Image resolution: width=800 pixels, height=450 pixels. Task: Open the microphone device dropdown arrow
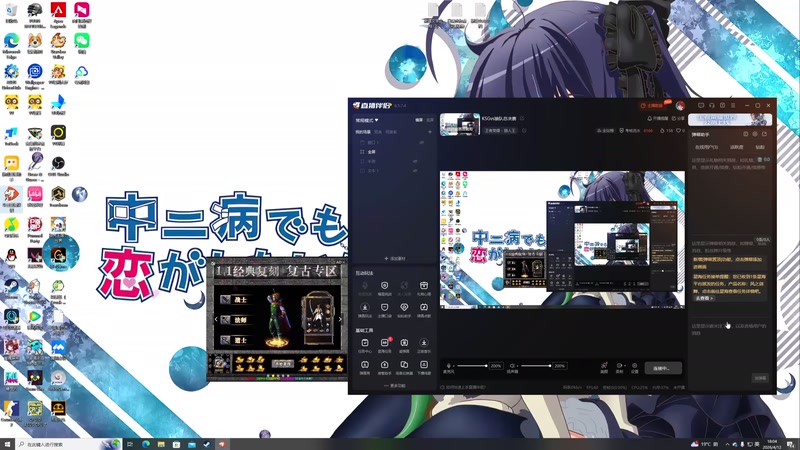453,366
